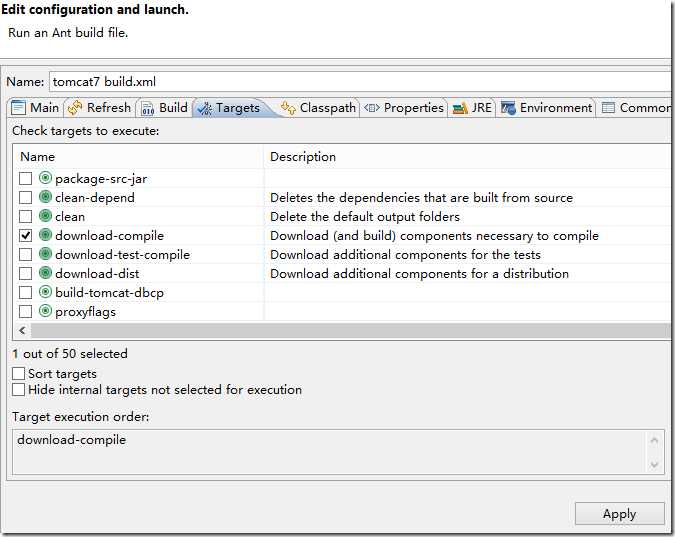Click the download-compile target icon
The height and width of the screenshot is (537, 675).
tap(45, 234)
